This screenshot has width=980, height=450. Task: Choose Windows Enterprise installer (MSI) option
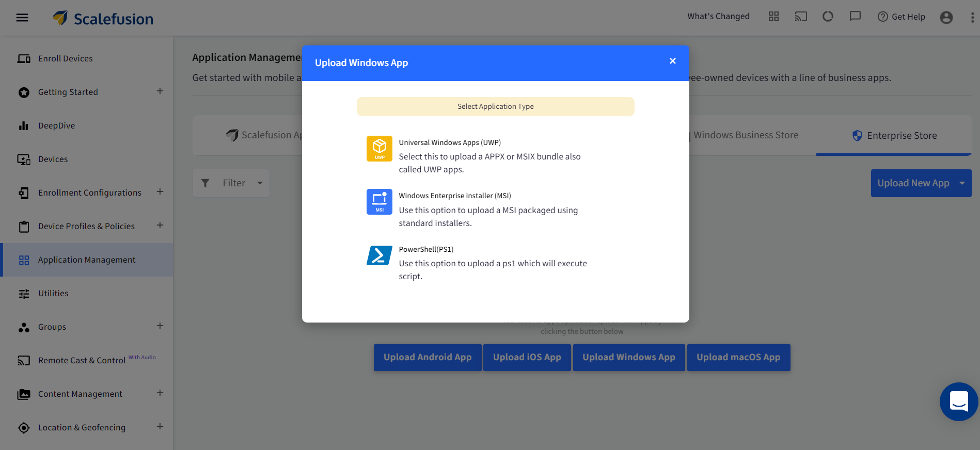[455, 196]
